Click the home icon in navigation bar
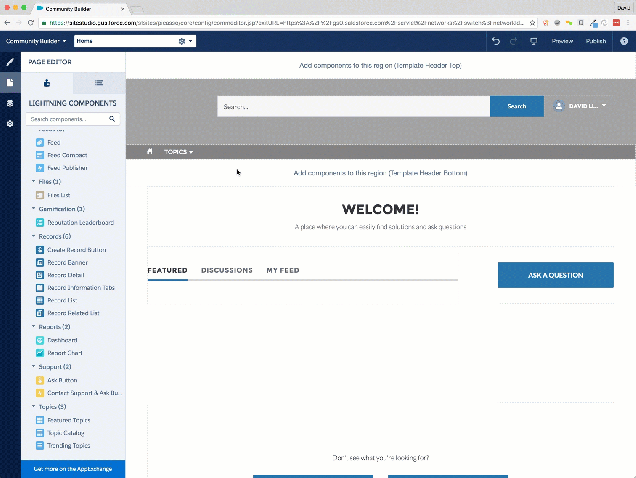Screen dimensions: 636x478 click(x=150, y=151)
